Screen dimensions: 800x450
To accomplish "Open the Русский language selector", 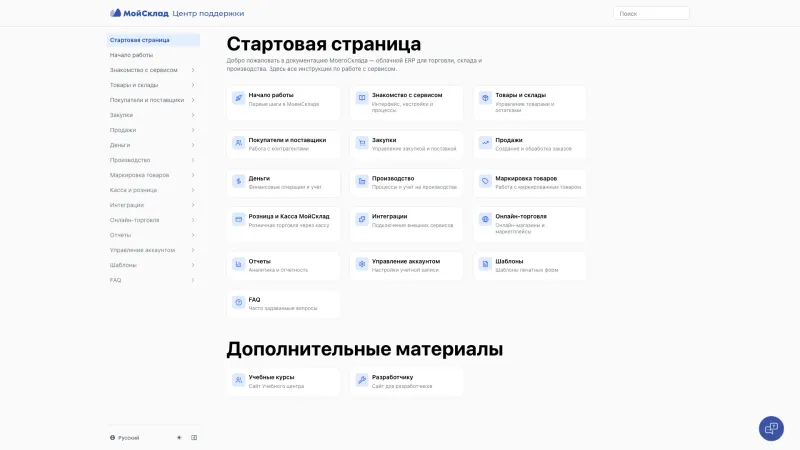I will point(124,438).
